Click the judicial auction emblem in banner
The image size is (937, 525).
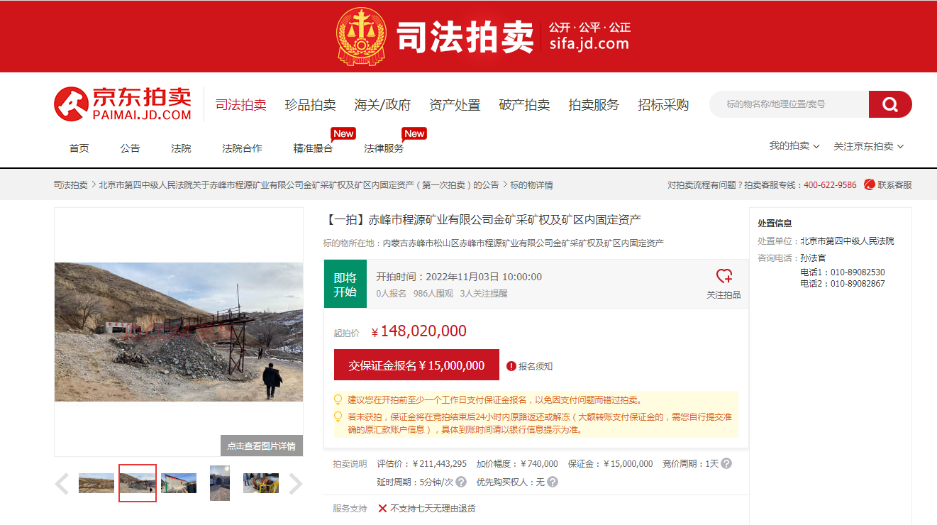(x=361, y=36)
